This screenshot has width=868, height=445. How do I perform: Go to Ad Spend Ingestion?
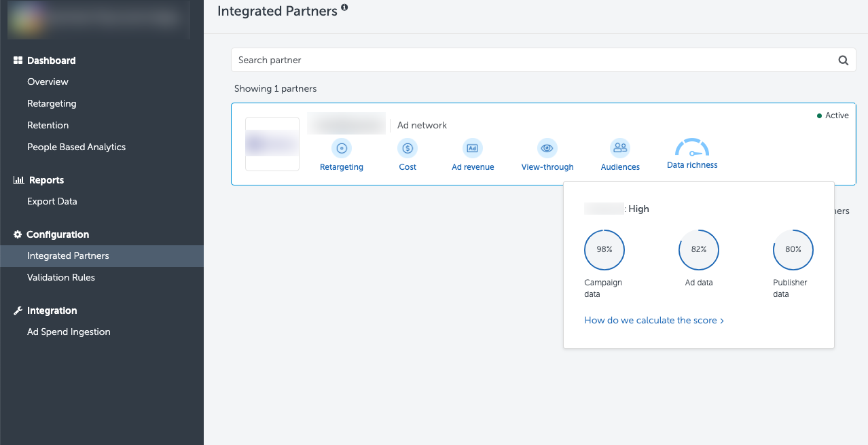(69, 332)
